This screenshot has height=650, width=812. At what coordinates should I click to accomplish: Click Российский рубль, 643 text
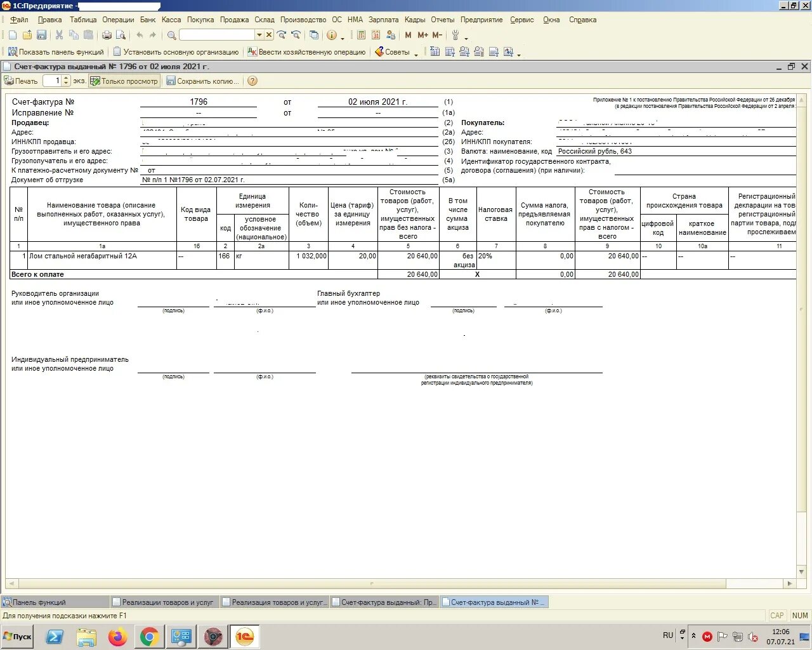tap(595, 152)
